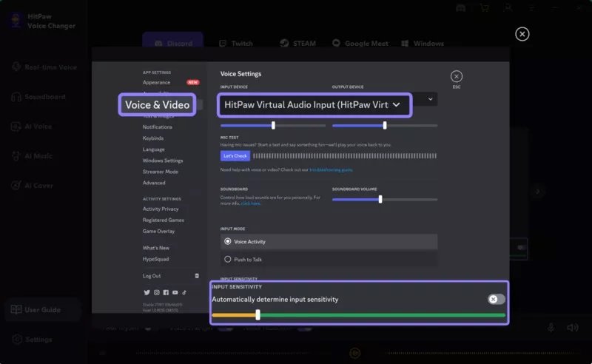Switch to the STEAM tab
The height and width of the screenshot is (364, 592).
click(298, 44)
